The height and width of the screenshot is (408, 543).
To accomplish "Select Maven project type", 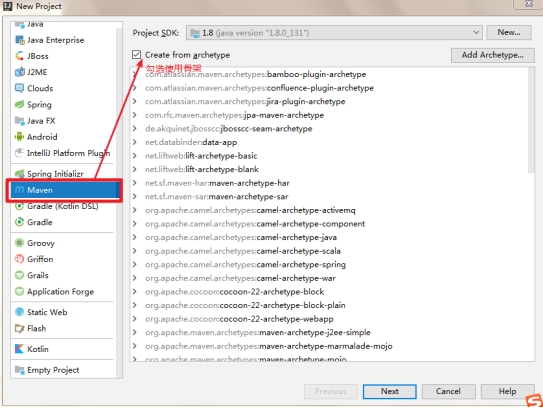I will click(64, 190).
